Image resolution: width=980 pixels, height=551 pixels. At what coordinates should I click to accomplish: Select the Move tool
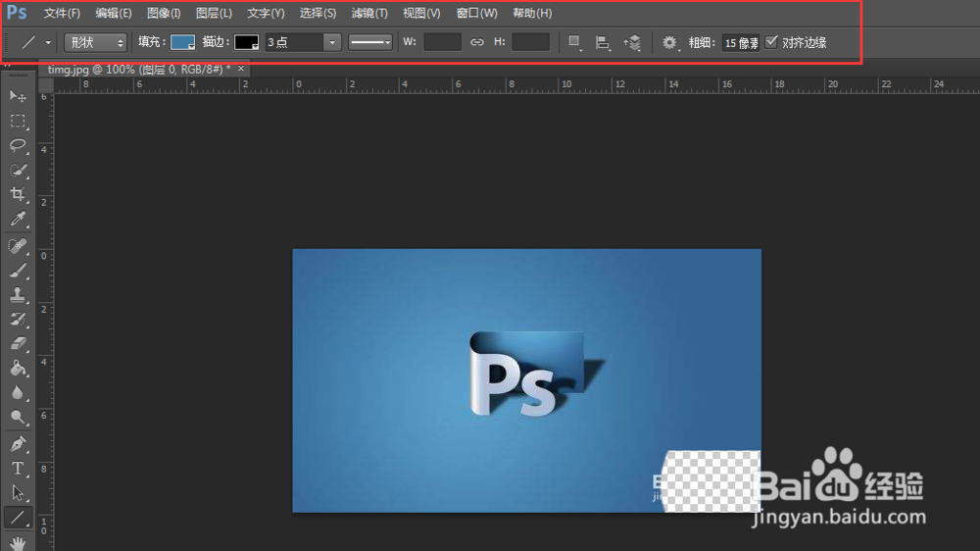pyautogui.click(x=18, y=96)
